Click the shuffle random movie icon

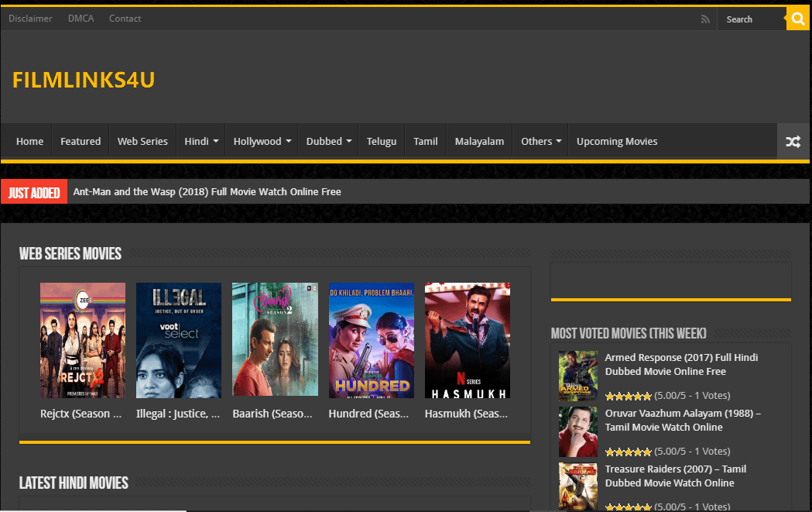click(793, 142)
